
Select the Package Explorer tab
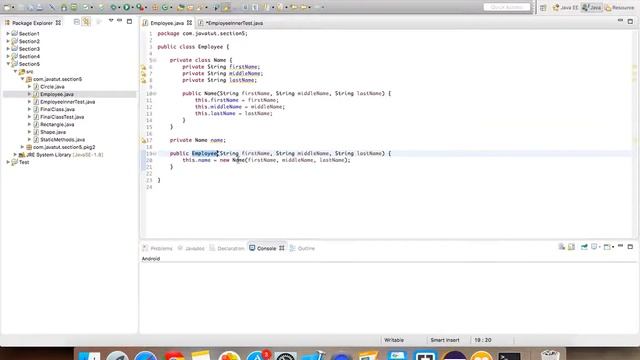pos(33,23)
